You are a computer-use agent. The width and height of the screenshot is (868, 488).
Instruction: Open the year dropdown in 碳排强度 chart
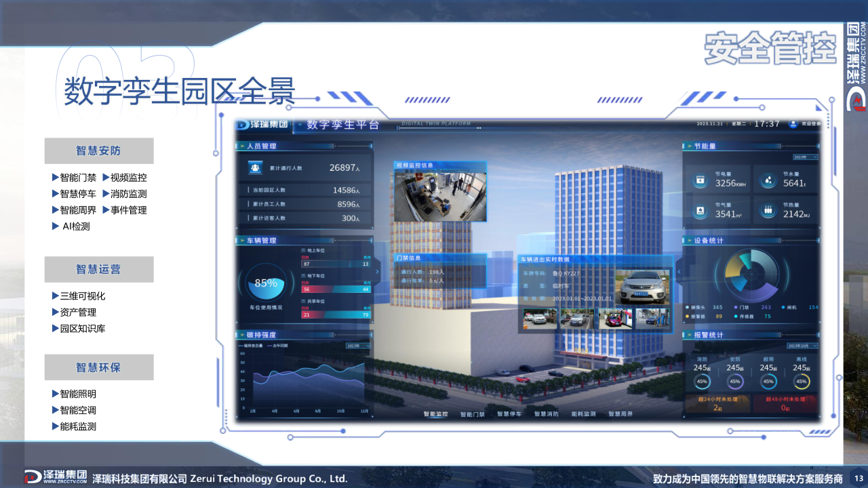coord(358,346)
